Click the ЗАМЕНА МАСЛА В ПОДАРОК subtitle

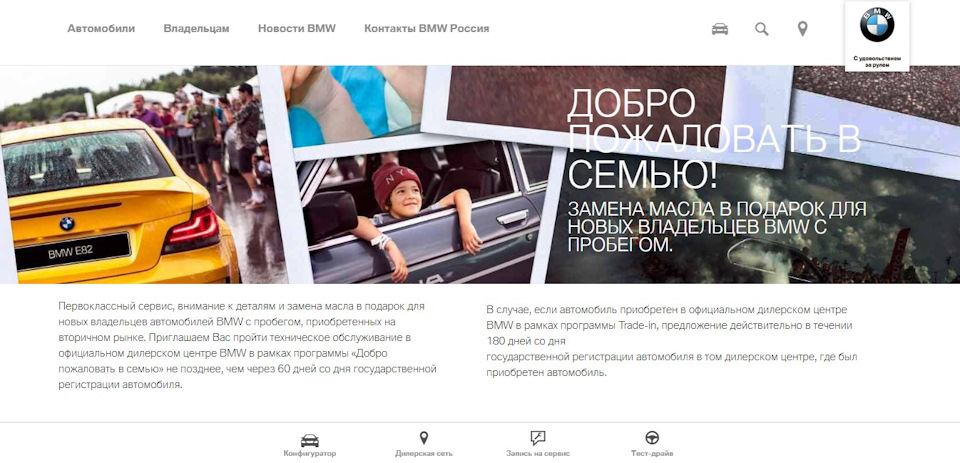[x=717, y=227]
